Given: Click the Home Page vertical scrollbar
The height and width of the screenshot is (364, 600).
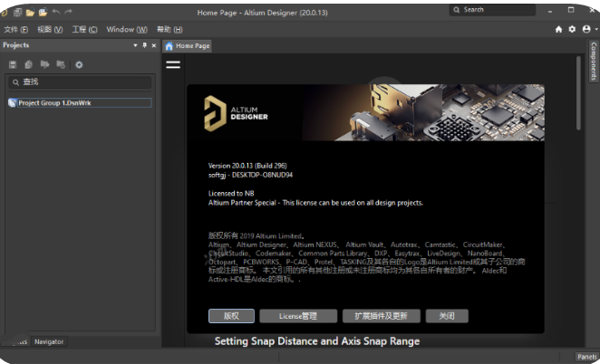Looking at the screenshot, I should click(x=578, y=93).
